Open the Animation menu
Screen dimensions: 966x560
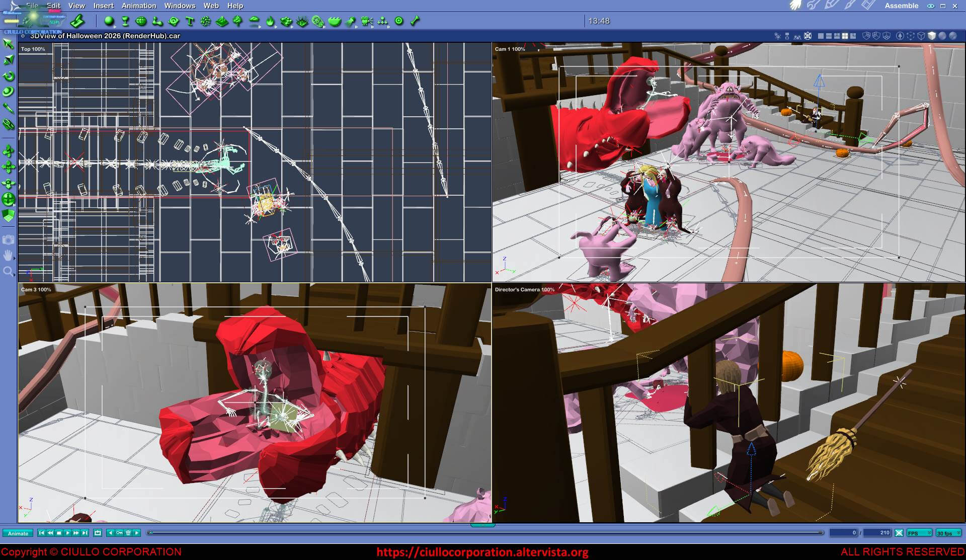point(139,6)
